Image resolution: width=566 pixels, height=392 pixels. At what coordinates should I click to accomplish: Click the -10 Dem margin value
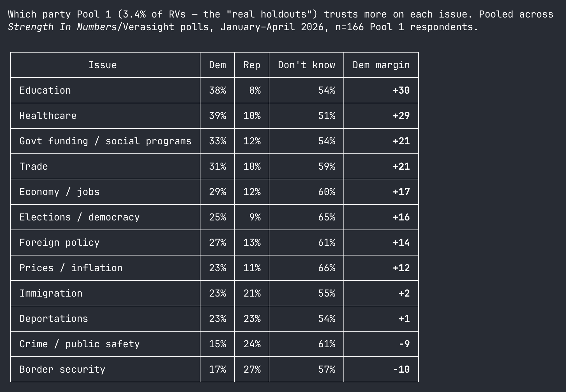401,369
